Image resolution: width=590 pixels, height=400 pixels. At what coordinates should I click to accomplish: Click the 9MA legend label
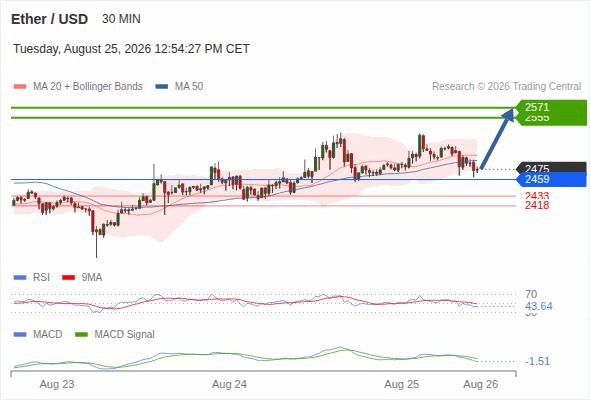click(92, 278)
